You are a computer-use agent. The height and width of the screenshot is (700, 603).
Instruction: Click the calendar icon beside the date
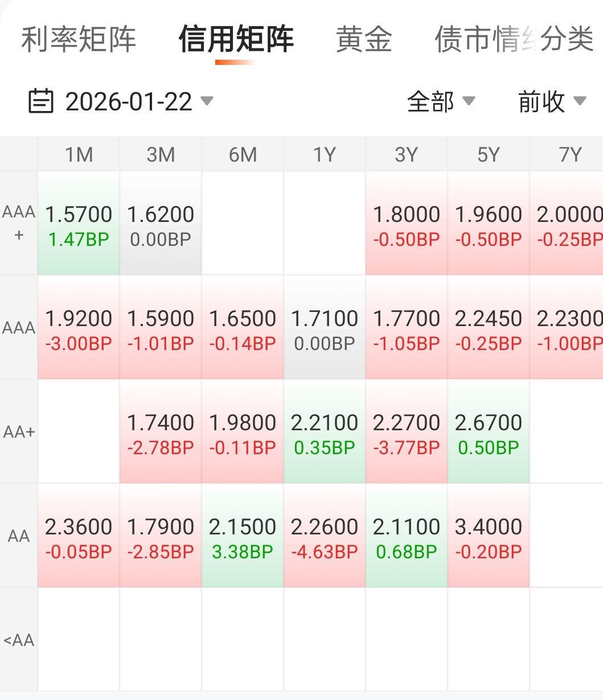[x=40, y=102]
